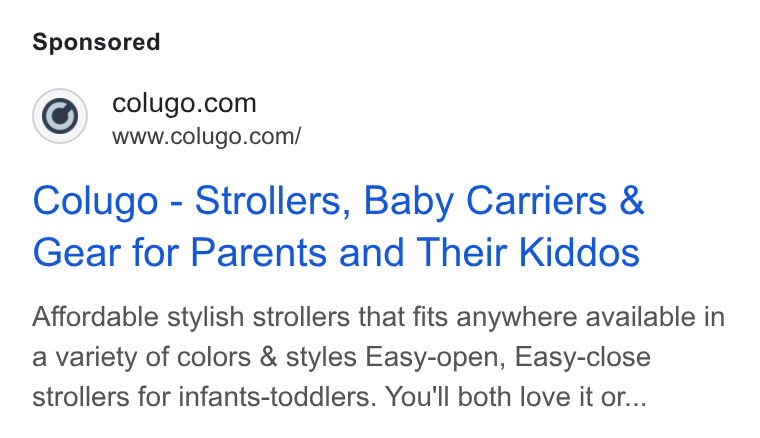Click "Their Kiddos" at headline end

pyautogui.click(x=528, y=252)
